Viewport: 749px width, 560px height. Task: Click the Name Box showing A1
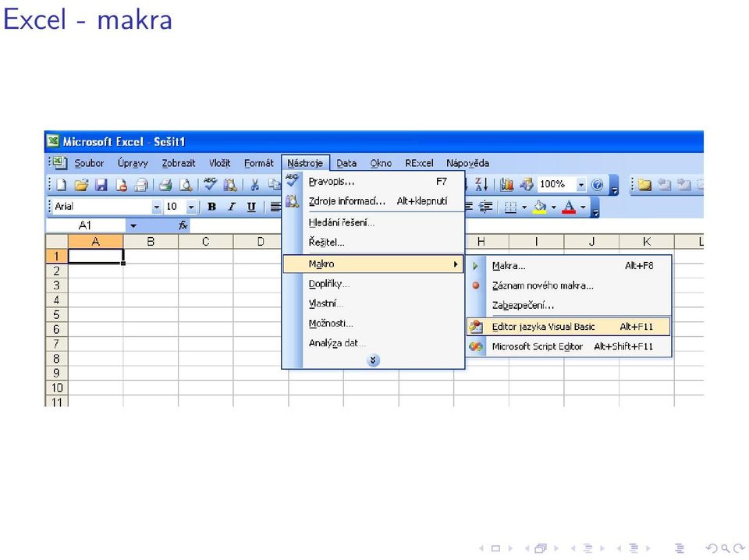point(86,225)
